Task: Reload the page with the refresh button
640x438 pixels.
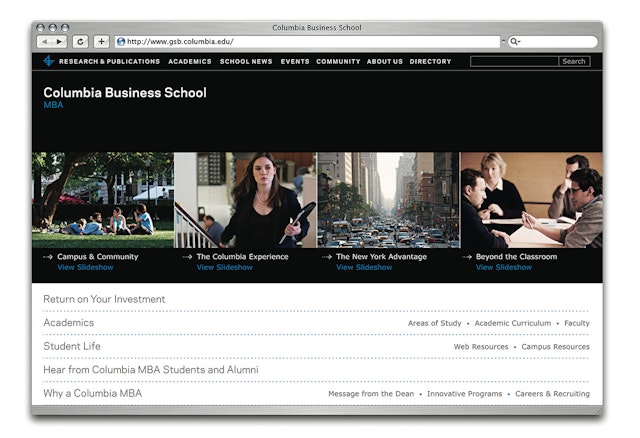Action: [80, 42]
